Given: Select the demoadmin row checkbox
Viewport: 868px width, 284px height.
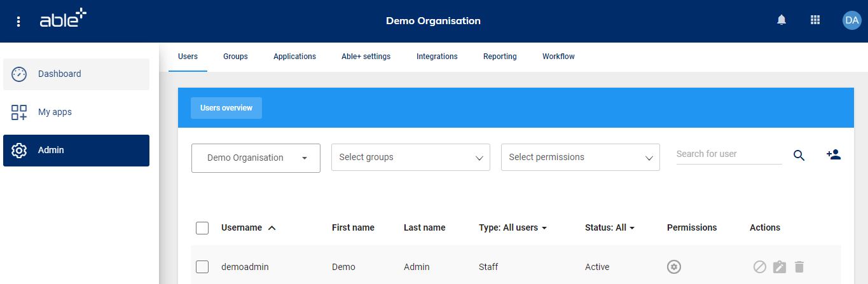Looking at the screenshot, I should point(202,267).
